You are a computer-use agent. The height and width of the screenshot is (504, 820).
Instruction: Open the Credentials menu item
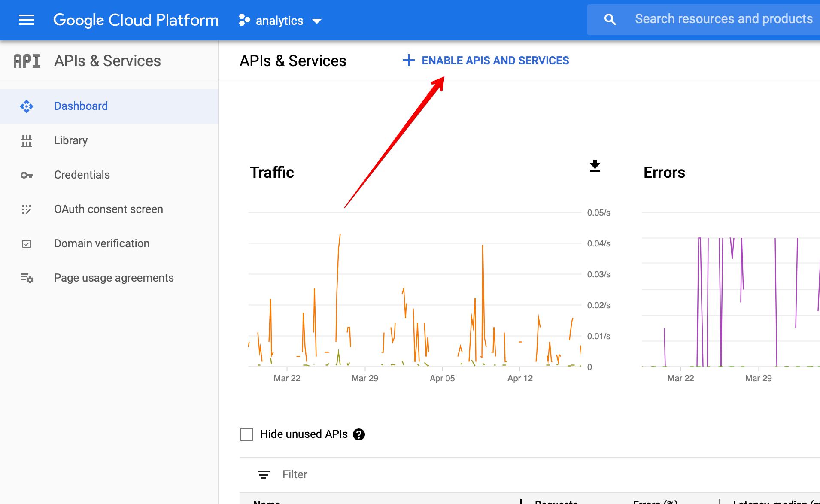(x=109, y=175)
